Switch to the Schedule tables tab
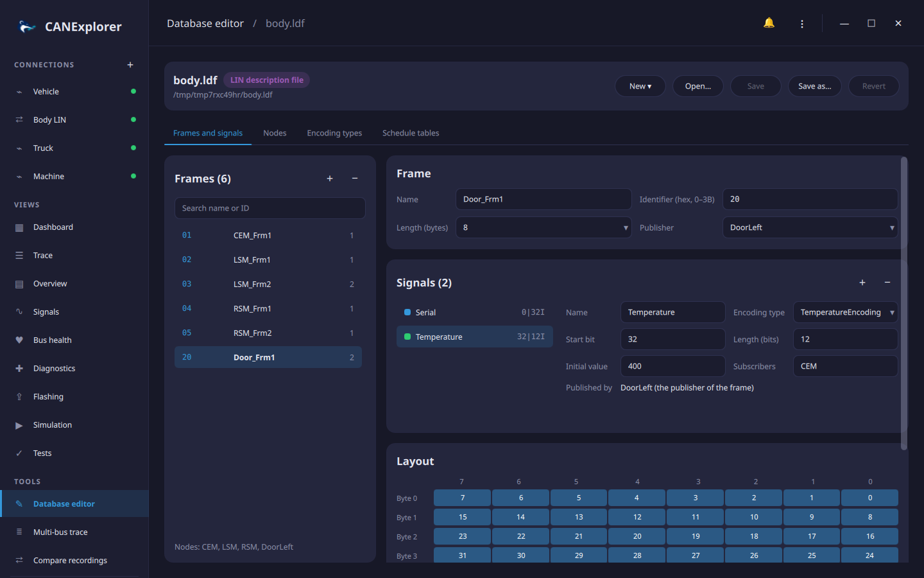 click(x=411, y=133)
